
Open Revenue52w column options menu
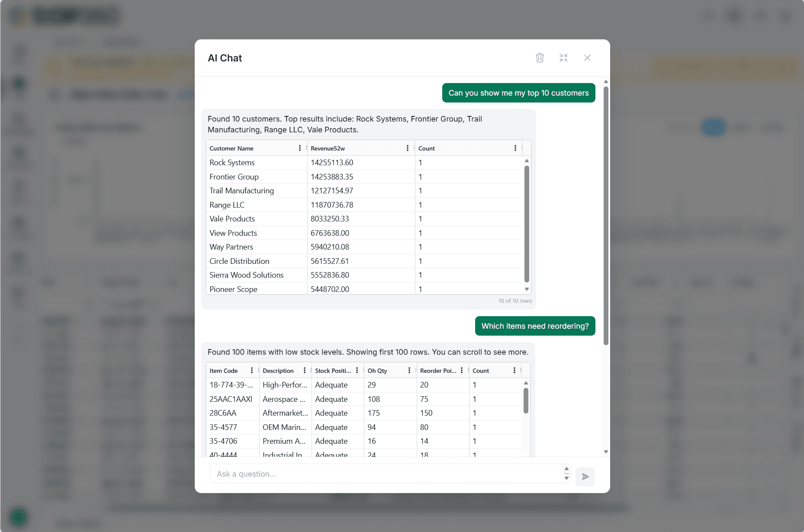coord(408,148)
